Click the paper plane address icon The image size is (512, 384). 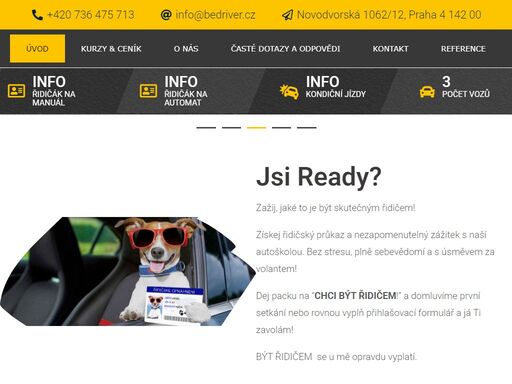287,15
